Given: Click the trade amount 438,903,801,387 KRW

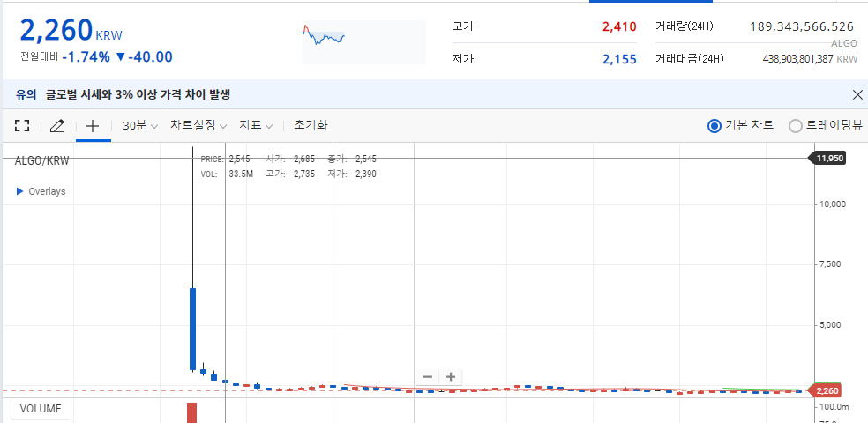Looking at the screenshot, I should tap(810, 59).
